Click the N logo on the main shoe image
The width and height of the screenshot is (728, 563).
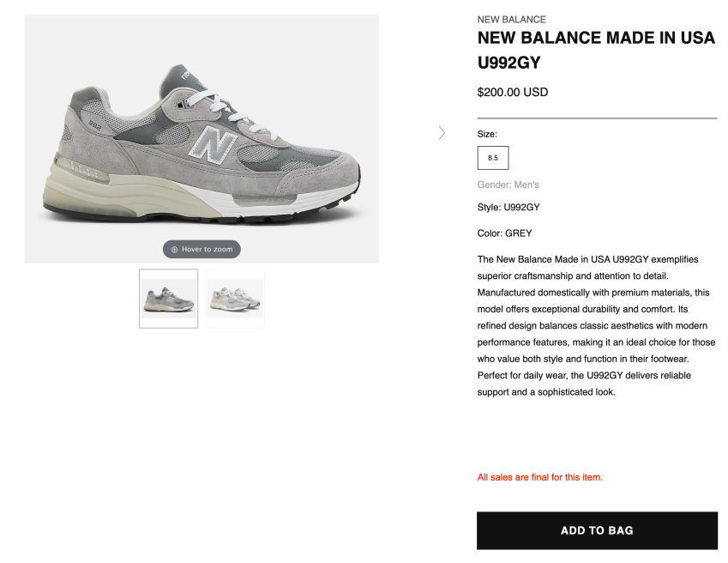click(213, 144)
